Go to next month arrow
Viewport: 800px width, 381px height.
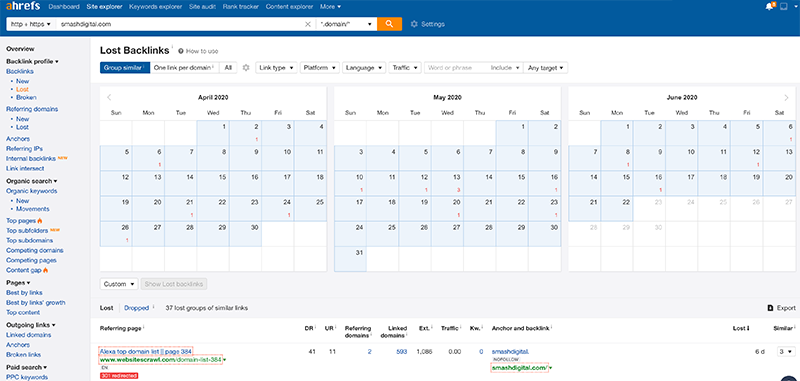(x=786, y=97)
